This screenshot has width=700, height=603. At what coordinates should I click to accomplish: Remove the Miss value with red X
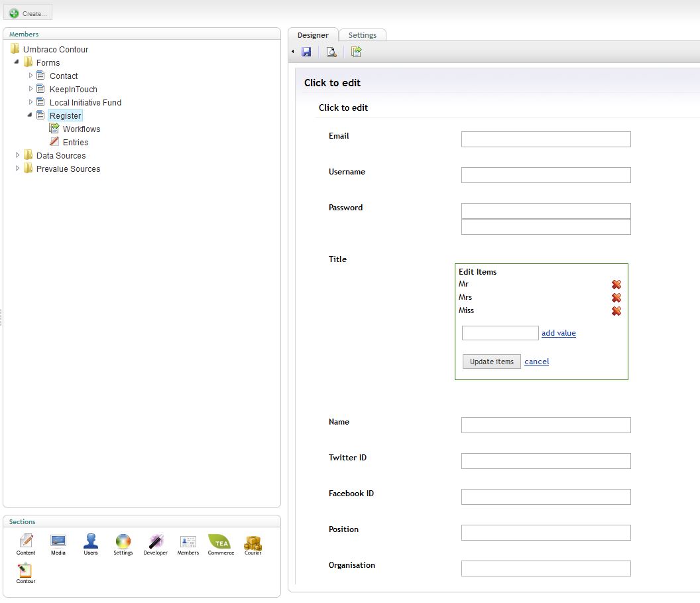pyautogui.click(x=616, y=311)
